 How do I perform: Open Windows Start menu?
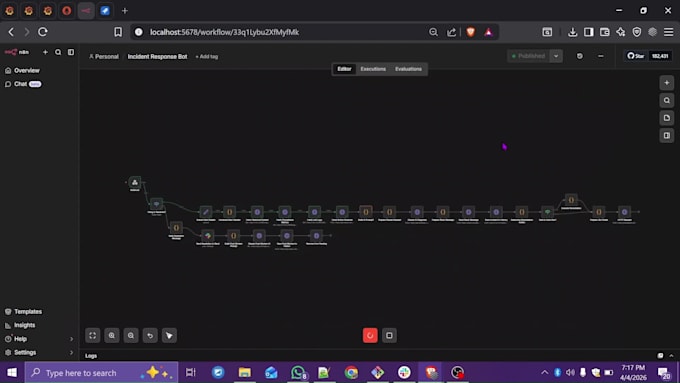(x=12, y=373)
